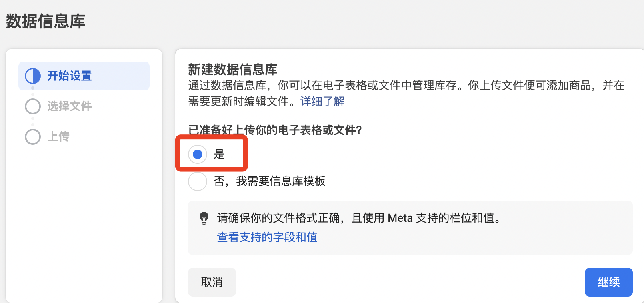Open the 选择文件 step label

(x=70, y=106)
